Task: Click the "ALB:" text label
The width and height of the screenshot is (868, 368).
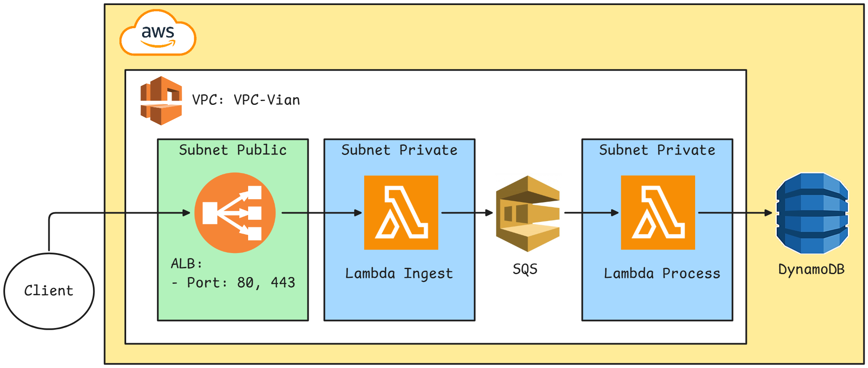Action: pyautogui.click(x=186, y=264)
